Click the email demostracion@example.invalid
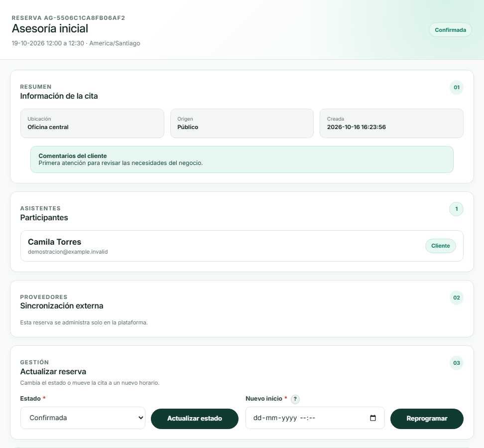Screen dimensions: 484x448 click(x=68, y=252)
